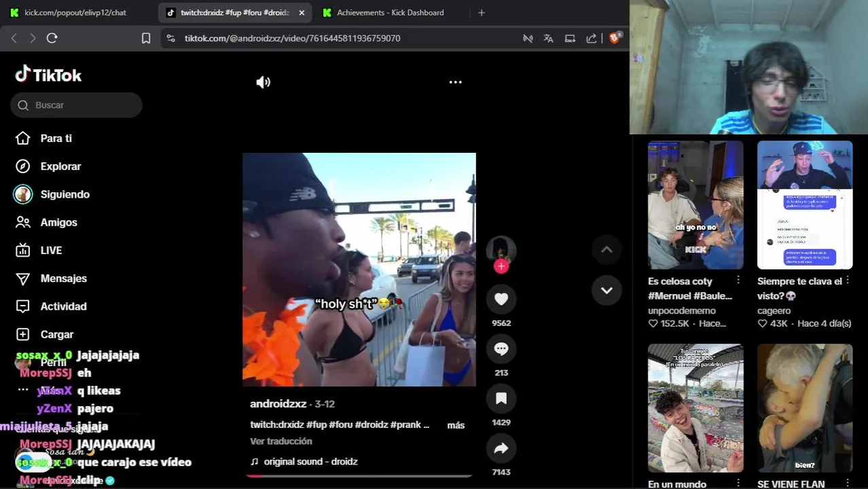Follow creator with red plus badge
The height and width of the screenshot is (489, 868).
click(x=501, y=266)
